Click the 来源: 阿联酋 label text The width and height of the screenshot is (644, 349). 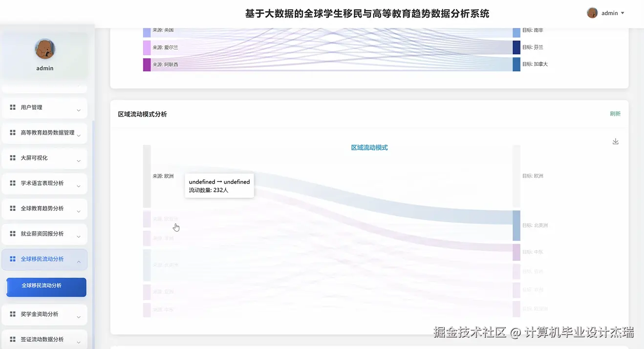coord(165,64)
